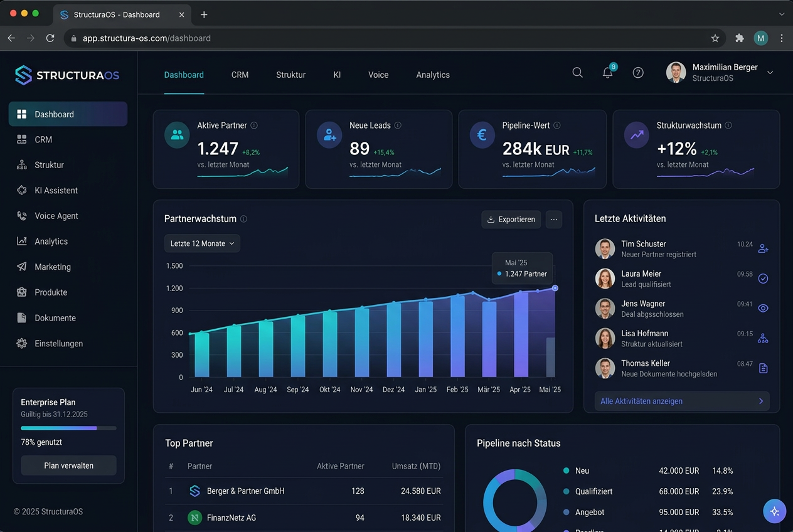Screen dimensions: 793x532
Task: Click structure icon in Lisa Hofmann row
Action: pos(763,338)
